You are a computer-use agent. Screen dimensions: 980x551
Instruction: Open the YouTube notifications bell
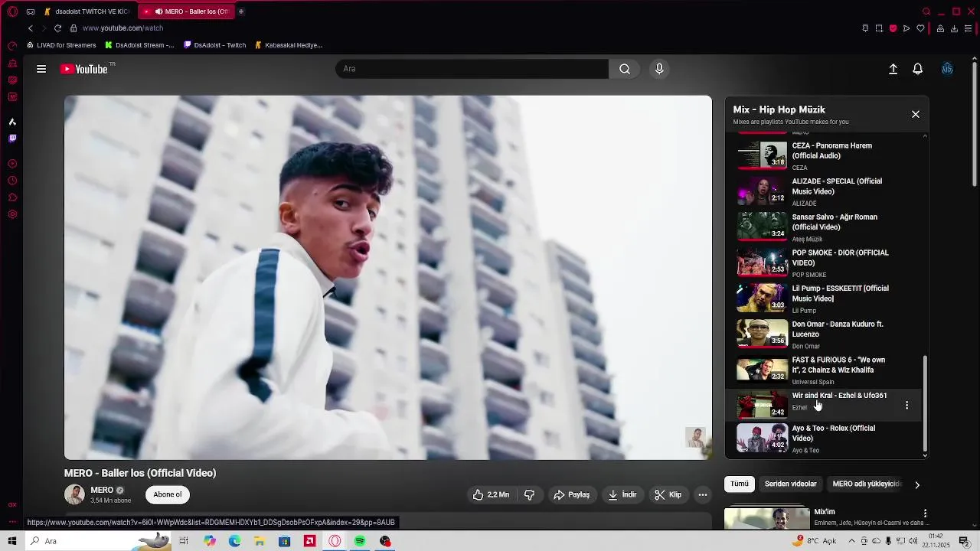pyautogui.click(x=917, y=69)
